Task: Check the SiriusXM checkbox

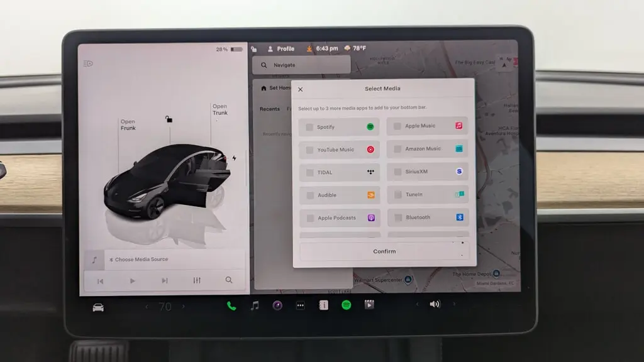Action: tap(397, 172)
